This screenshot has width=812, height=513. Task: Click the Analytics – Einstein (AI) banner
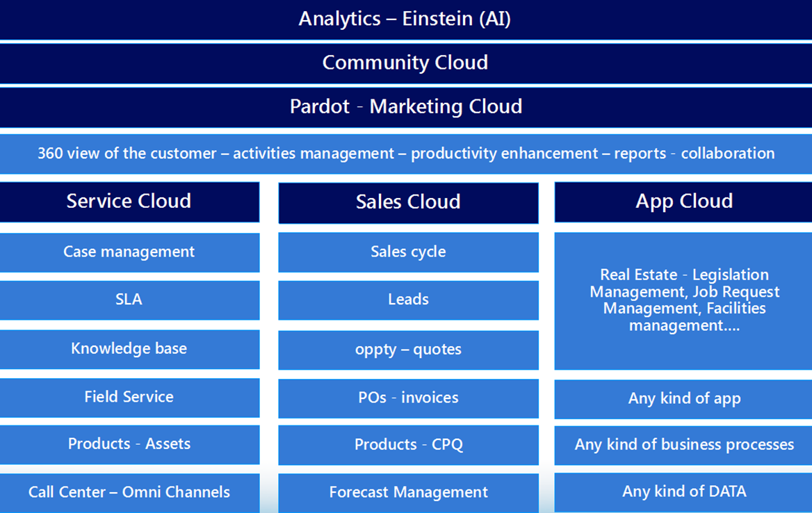coord(405,19)
